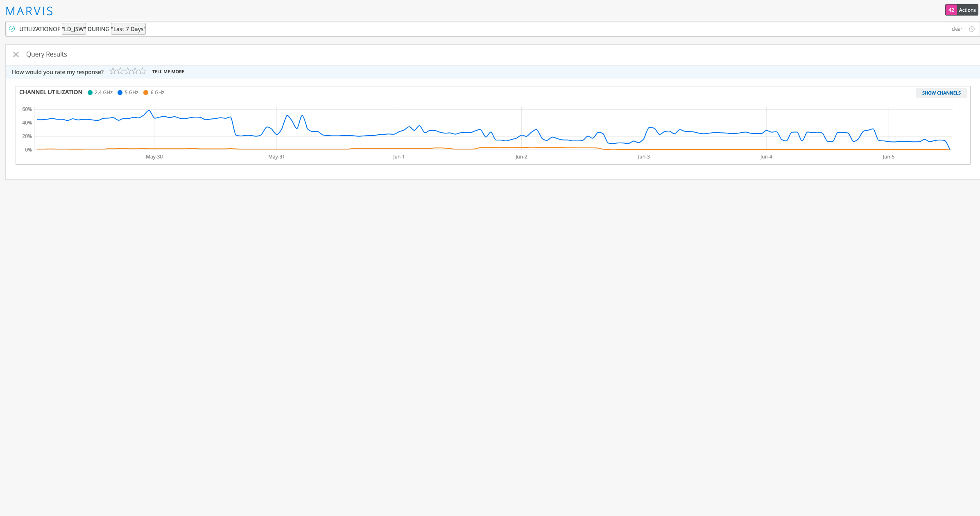Viewport: 980px width, 516px height.
Task: Click the SHOW CHANNELS button
Action: (x=941, y=93)
